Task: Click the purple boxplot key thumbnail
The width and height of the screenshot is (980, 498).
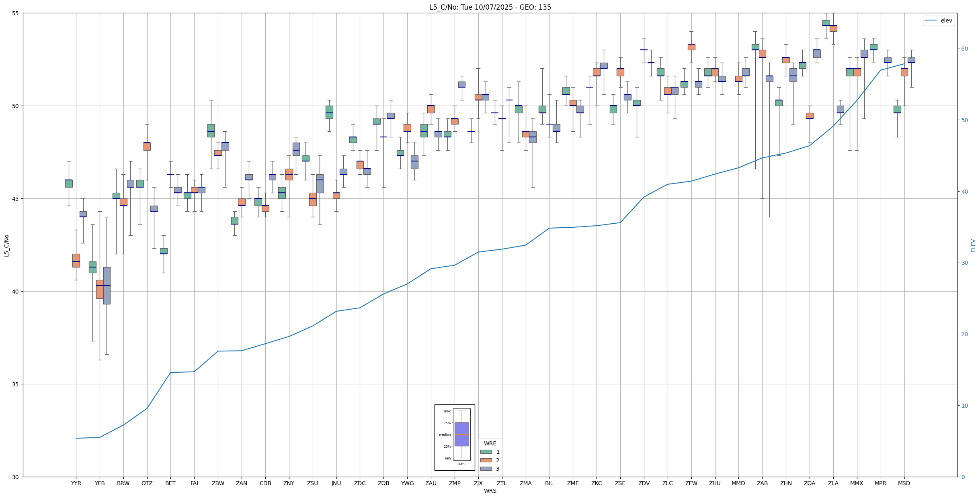Action: pyautogui.click(x=461, y=434)
